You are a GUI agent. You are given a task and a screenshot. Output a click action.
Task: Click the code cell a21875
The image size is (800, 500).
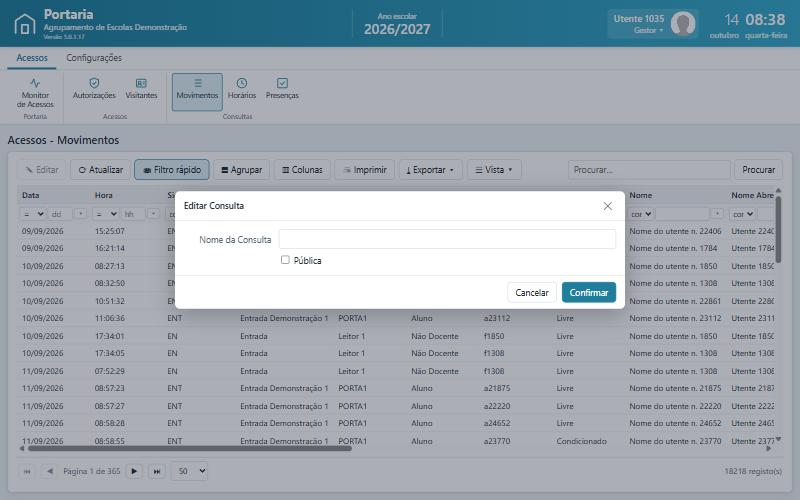click(497, 388)
